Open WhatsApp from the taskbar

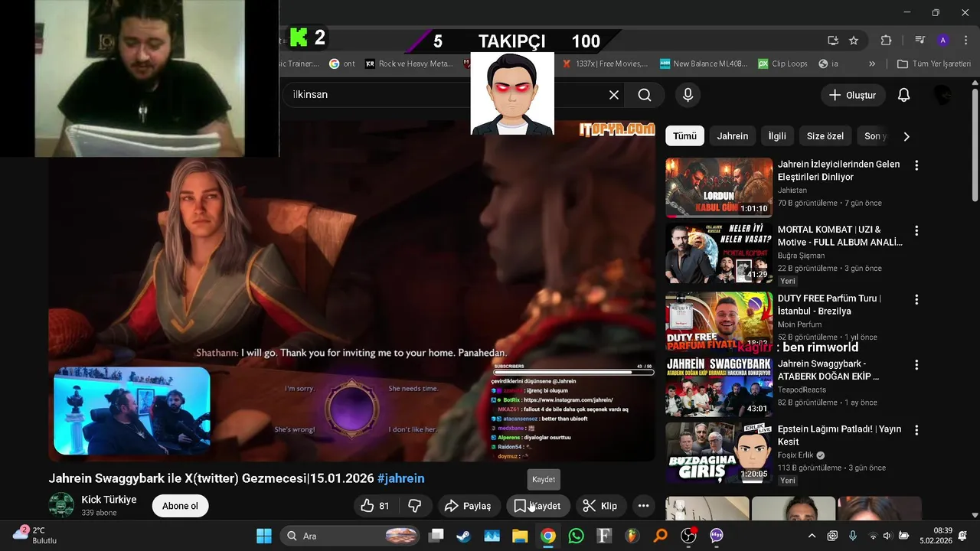tap(576, 536)
